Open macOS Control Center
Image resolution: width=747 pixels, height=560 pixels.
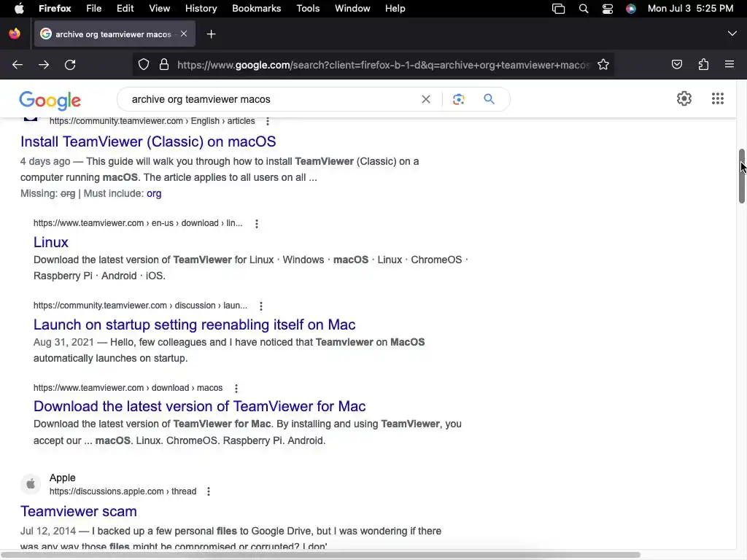[x=608, y=9]
